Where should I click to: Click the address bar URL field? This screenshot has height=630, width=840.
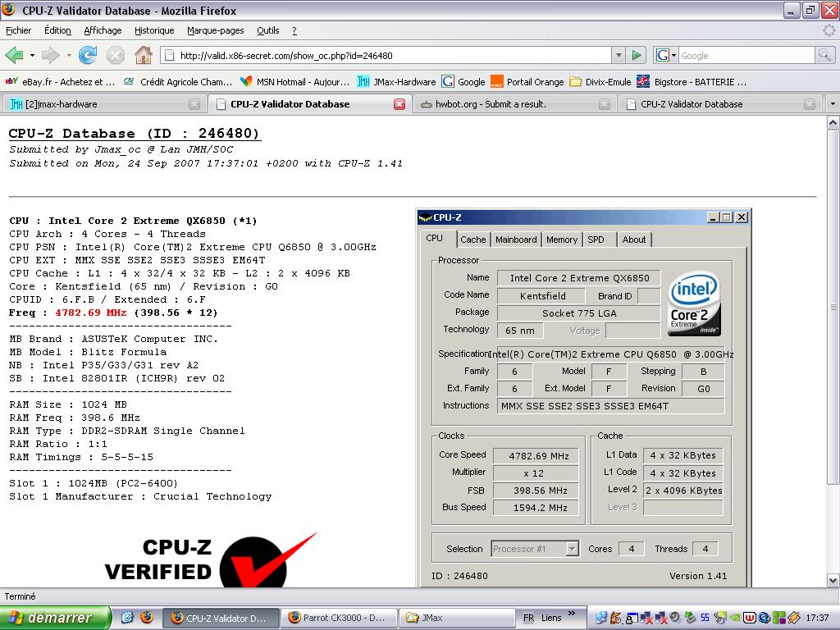(386, 55)
